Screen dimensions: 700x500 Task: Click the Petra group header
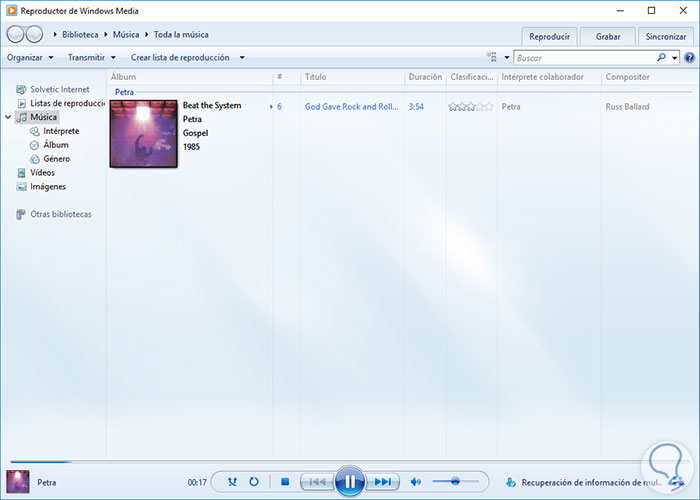[x=124, y=92]
